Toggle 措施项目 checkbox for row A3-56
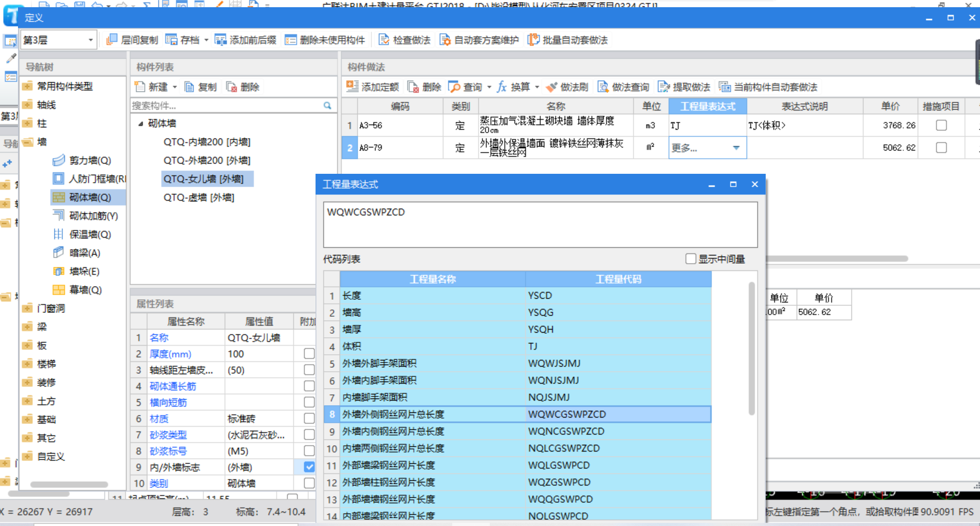 [x=941, y=125]
